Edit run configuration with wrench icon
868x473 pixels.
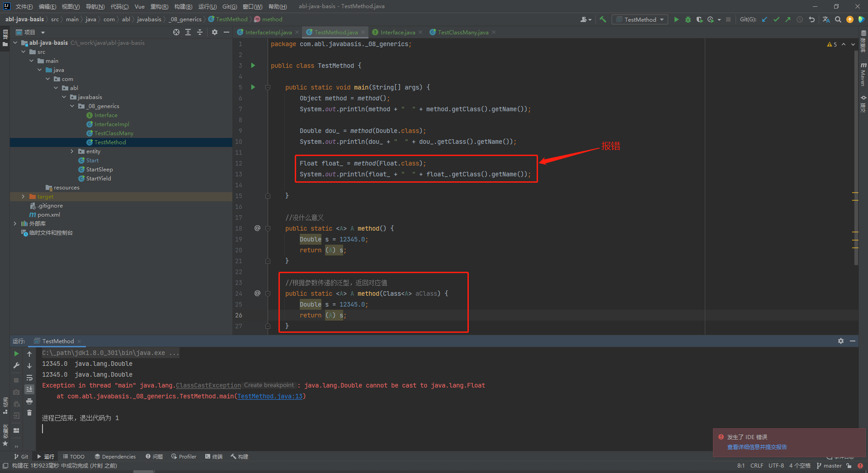16,365
